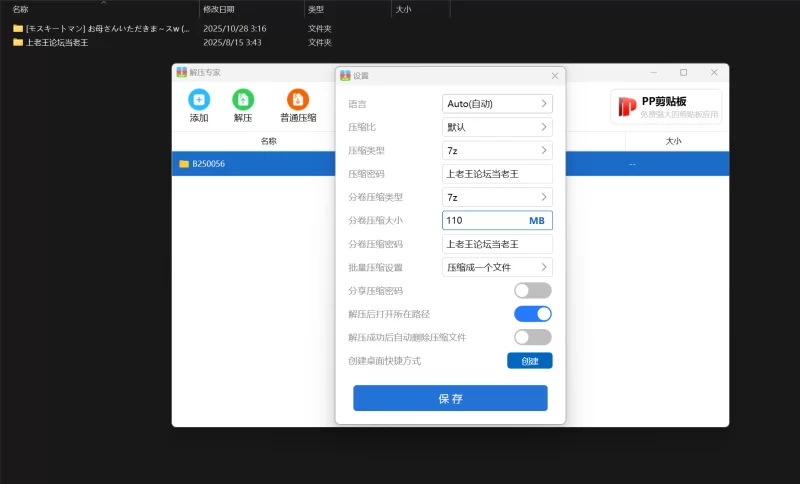Click the orange 普通压缩 (Compress) icon

[297, 100]
